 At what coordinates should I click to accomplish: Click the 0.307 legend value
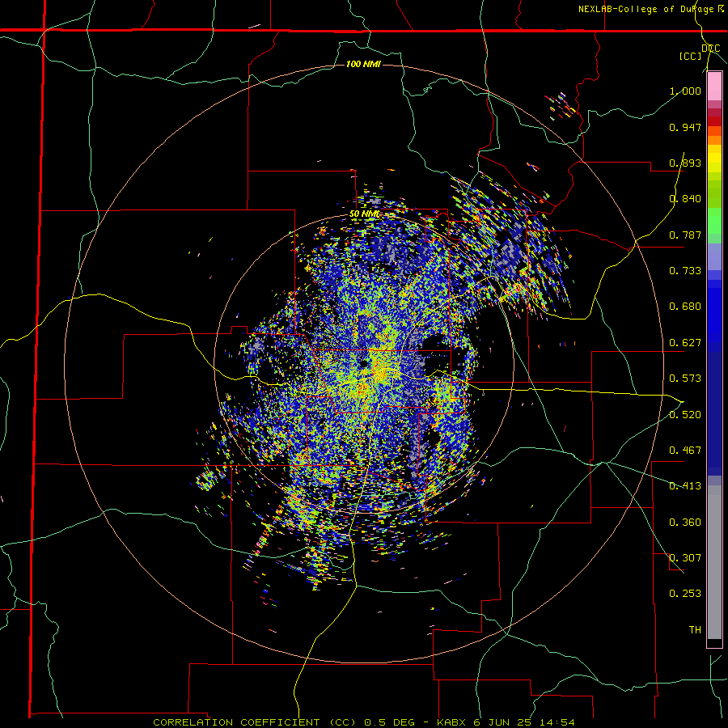[x=685, y=558]
